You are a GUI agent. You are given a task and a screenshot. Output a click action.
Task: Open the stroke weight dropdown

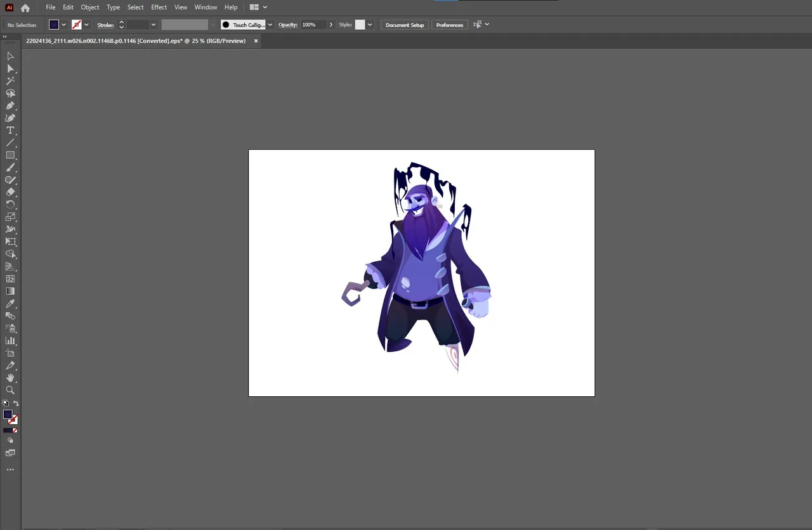click(154, 25)
